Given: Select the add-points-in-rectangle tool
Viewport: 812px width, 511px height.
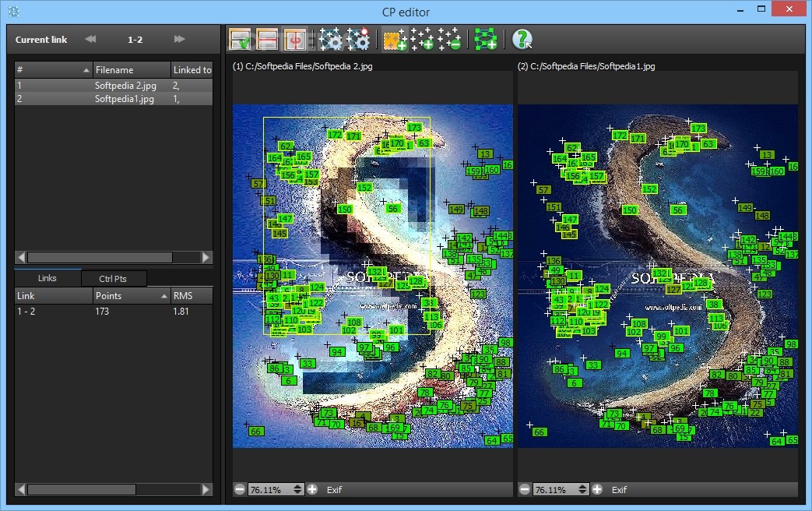Looking at the screenshot, I should [x=395, y=40].
